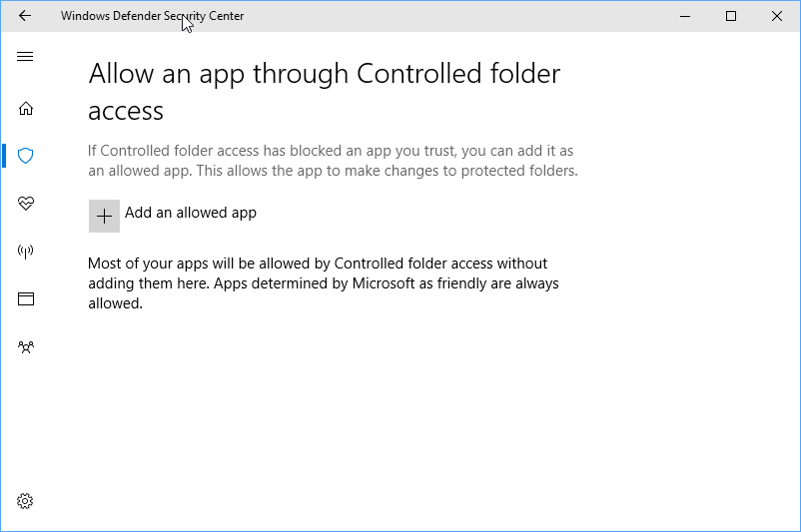The height and width of the screenshot is (532, 801).
Task: Open Device performance & health heart icon
Action: coord(26,204)
